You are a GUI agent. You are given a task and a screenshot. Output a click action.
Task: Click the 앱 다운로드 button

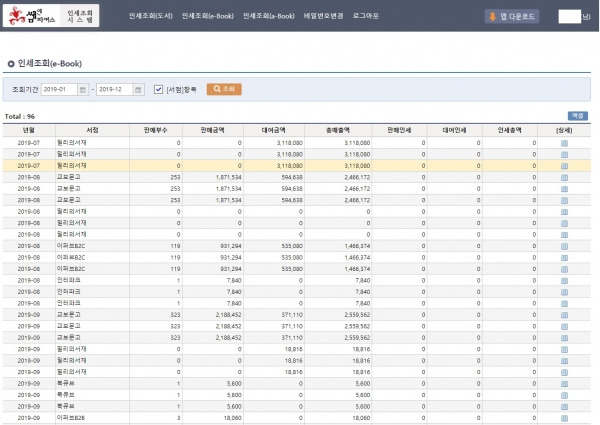(x=512, y=16)
